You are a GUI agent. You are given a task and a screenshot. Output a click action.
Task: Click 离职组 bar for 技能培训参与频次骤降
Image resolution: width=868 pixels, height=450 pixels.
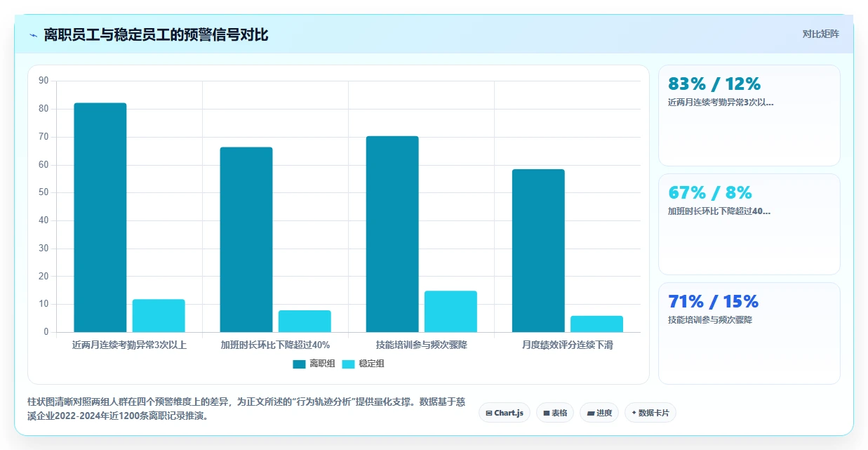392,234
